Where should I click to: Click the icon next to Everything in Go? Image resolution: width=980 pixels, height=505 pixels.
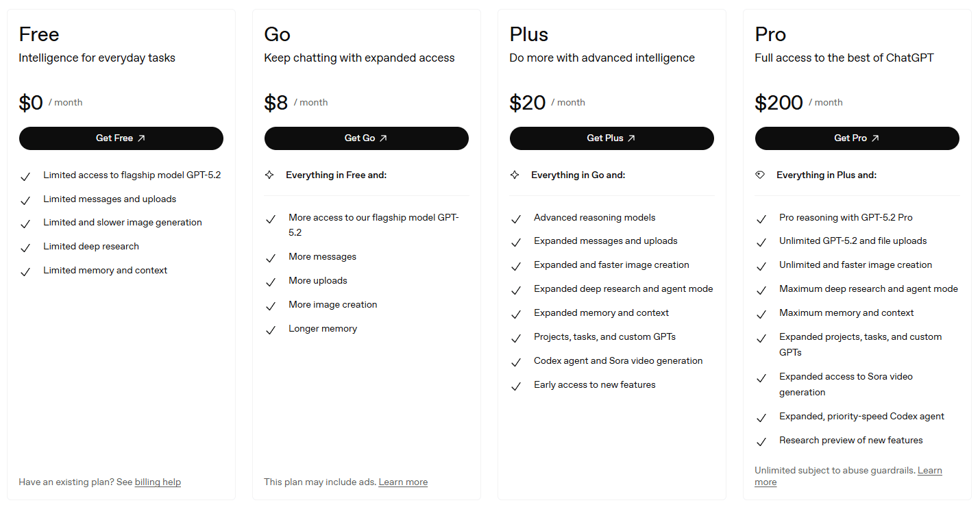(x=516, y=175)
